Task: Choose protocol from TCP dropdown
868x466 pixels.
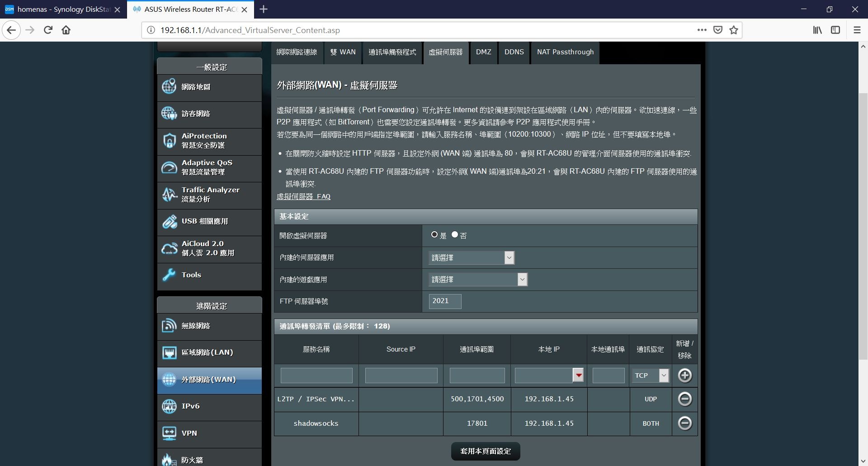Action: [x=650, y=375]
